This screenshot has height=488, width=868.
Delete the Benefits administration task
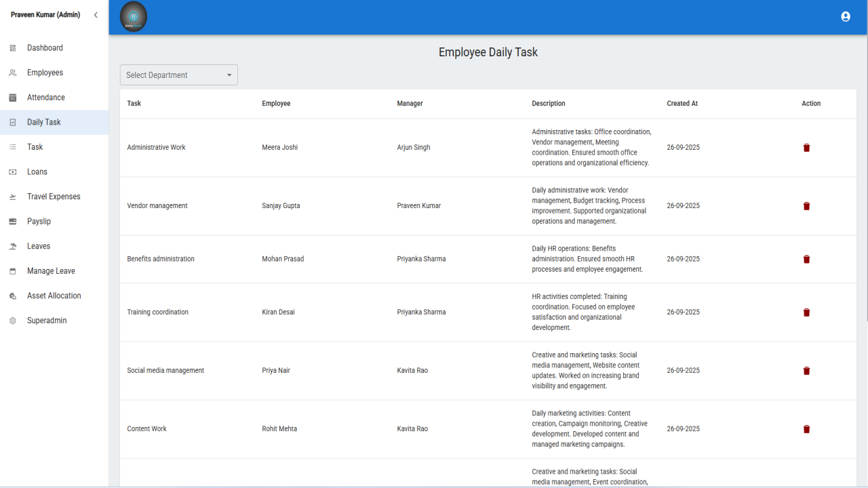tap(806, 259)
